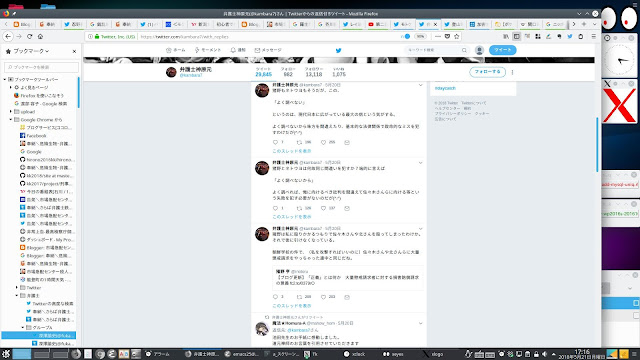This screenshot has width=640, height=360.
Task: Switch to the emacs25 taskbar entry
Action: [x=242, y=354]
